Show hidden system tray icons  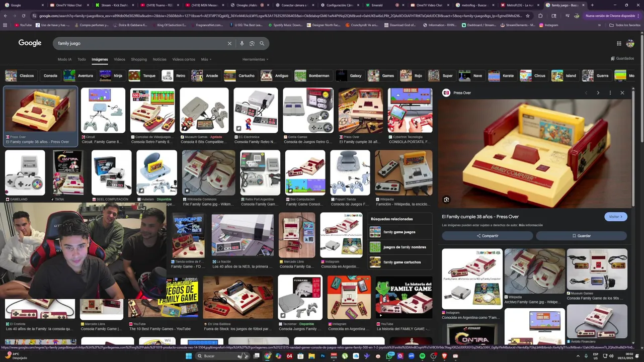[x=578, y=356]
